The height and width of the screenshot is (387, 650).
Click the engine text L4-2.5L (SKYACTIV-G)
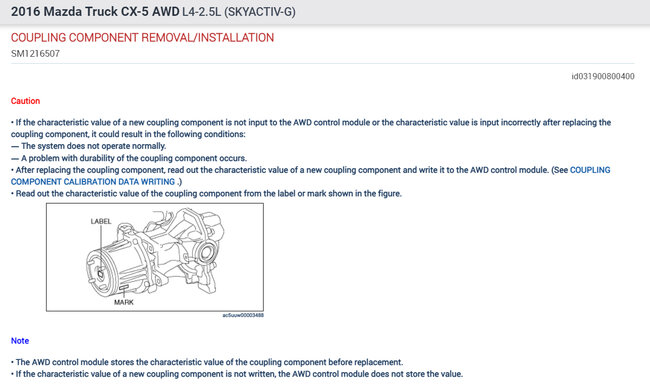239,12
